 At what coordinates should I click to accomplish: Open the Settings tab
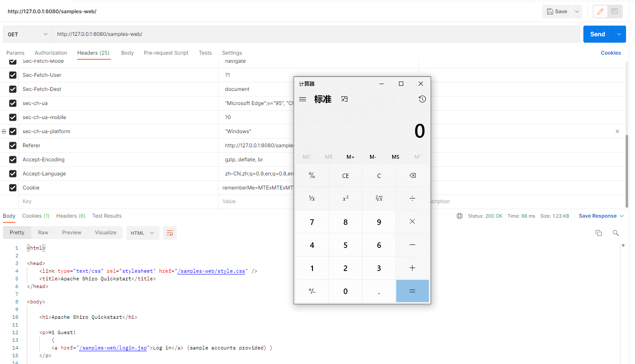pyautogui.click(x=232, y=53)
